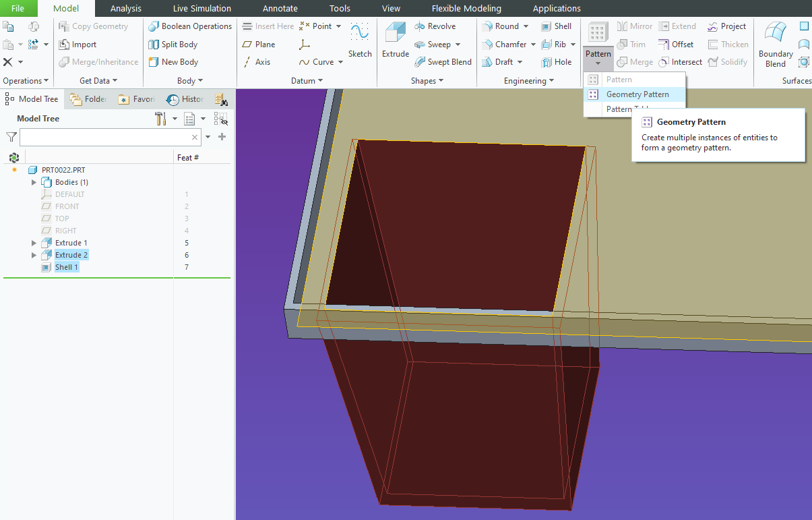Screen dimensions: 812x520
Task: Collapse the Bodies node in Model Tree
Action: coord(34,181)
